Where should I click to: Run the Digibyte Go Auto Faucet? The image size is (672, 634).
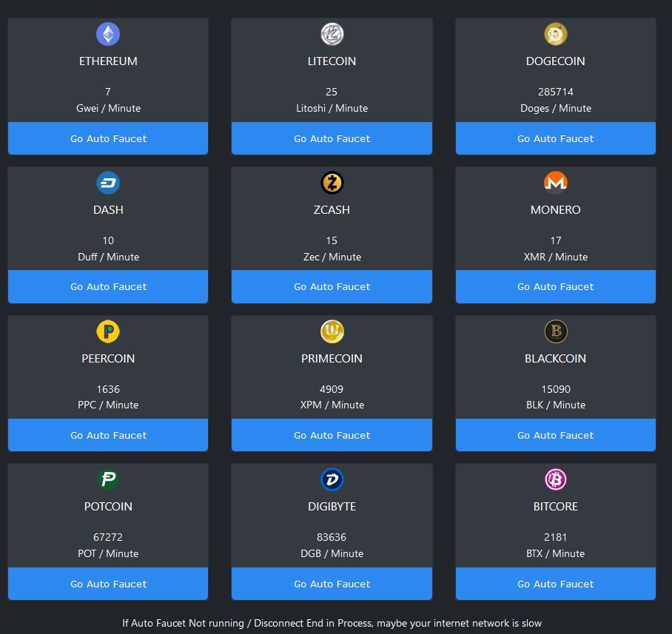click(332, 584)
